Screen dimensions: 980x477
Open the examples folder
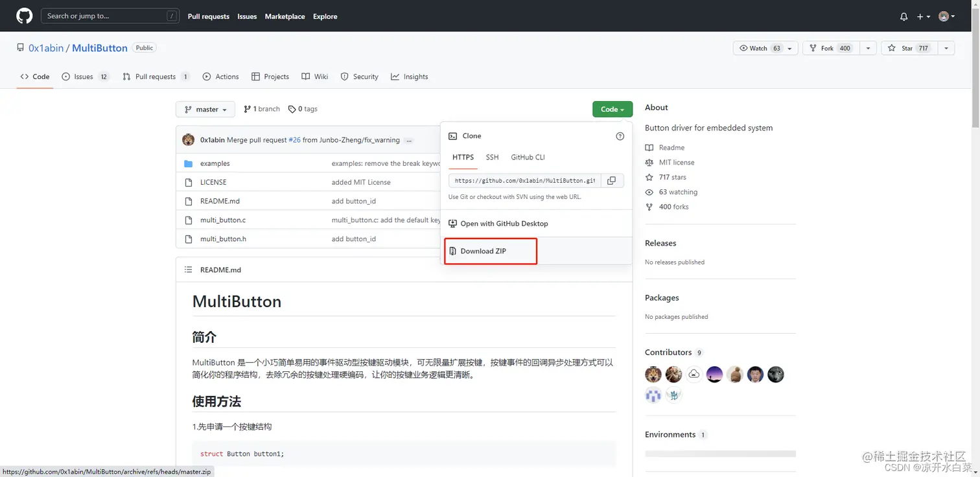(x=215, y=163)
